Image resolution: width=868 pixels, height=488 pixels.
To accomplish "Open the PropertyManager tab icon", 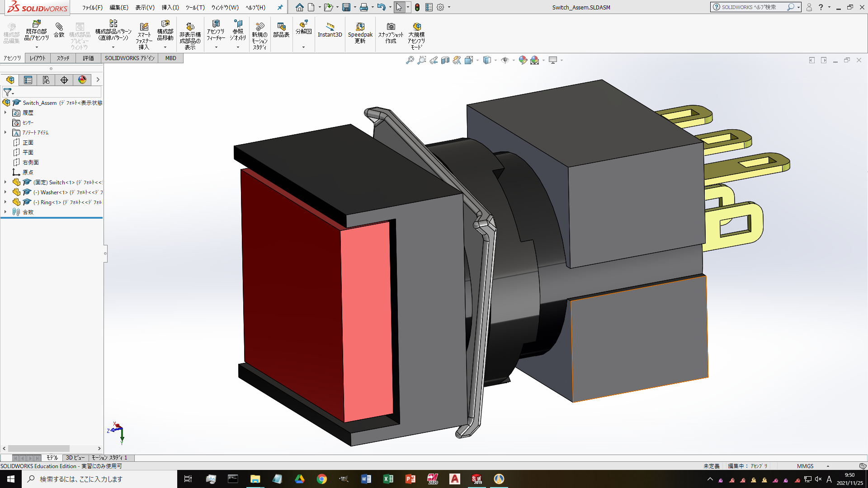I will pos(28,80).
